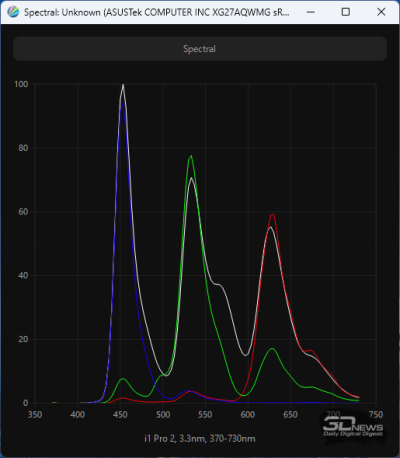Image resolution: width=400 pixels, height=458 pixels.
Task: Close the Spectral window
Action: pyautogui.click(x=381, y=12)
